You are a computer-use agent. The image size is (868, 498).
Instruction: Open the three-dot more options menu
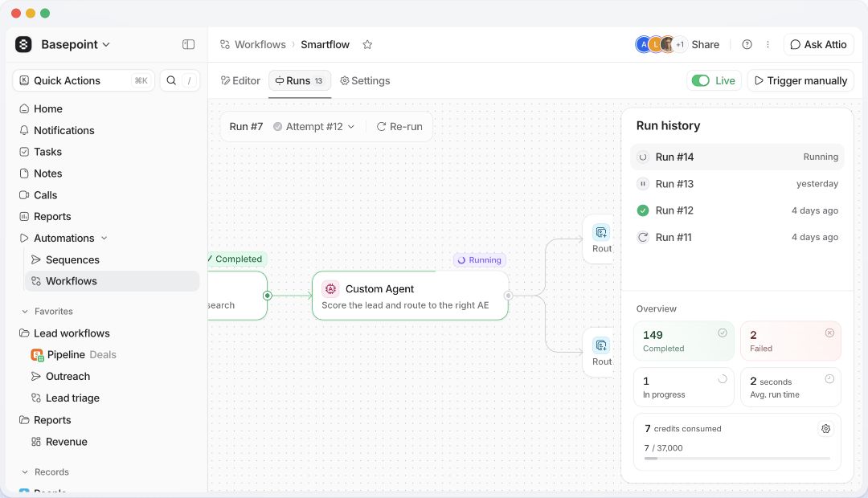click(768, 45)
